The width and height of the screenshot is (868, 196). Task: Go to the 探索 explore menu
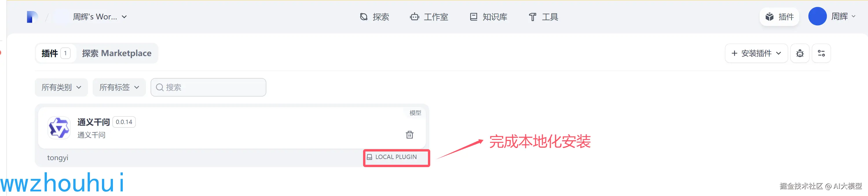(x=374, y=17)
